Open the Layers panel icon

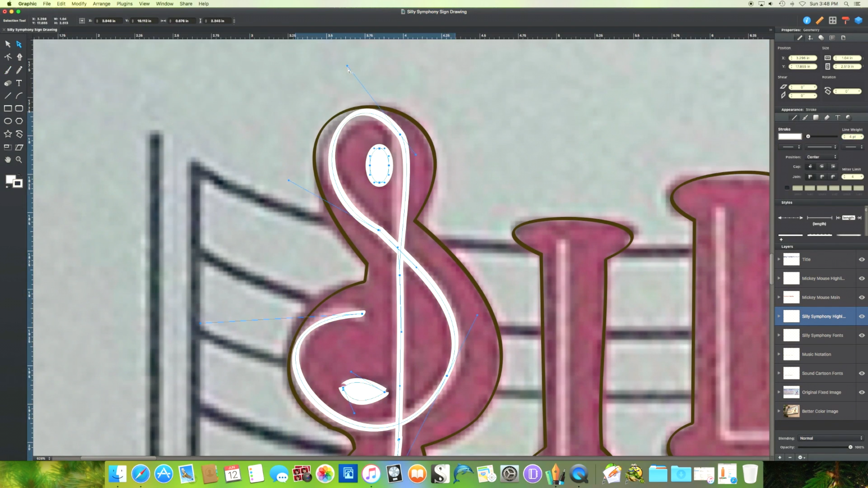pos(858,20)
